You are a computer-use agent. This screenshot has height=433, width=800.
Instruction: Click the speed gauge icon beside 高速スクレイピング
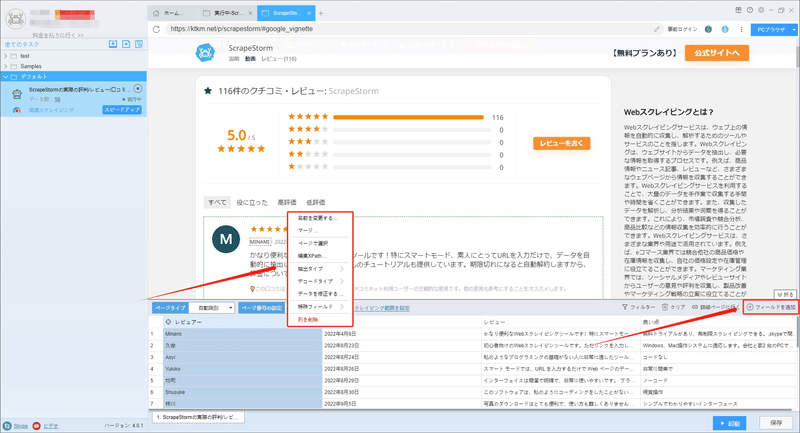click(x=17, y=110)
